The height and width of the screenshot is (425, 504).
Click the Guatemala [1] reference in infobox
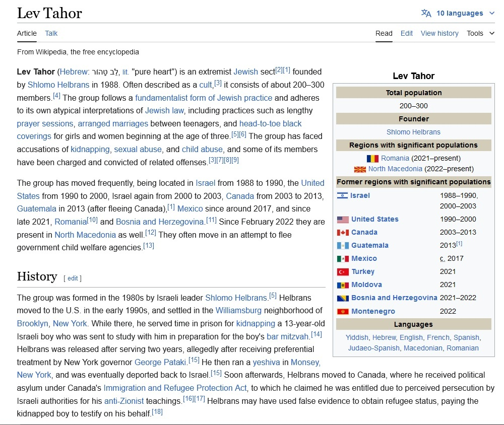[459, 244]
